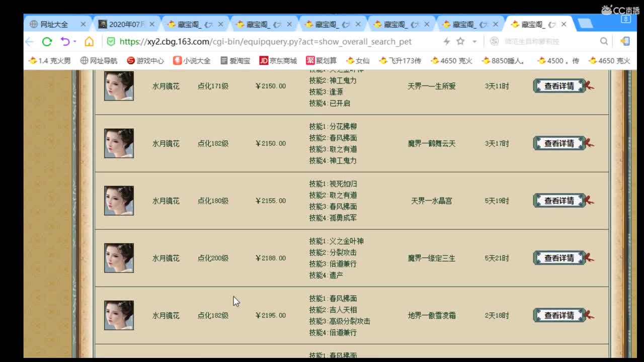Click the tab counter badge showing 8
644x362 pixels.
tap(625, 19)
